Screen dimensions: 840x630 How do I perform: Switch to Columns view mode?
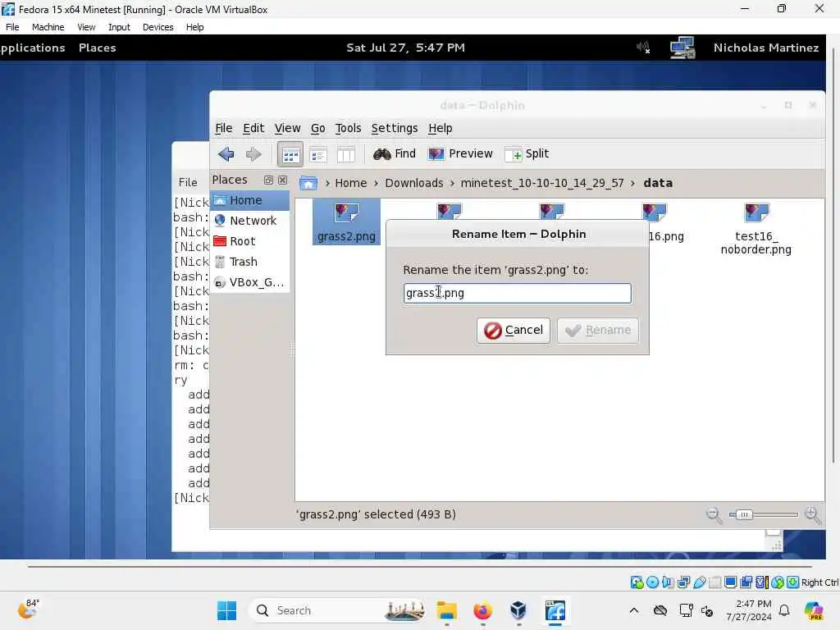pyautogui.click(x=346, y=155)
